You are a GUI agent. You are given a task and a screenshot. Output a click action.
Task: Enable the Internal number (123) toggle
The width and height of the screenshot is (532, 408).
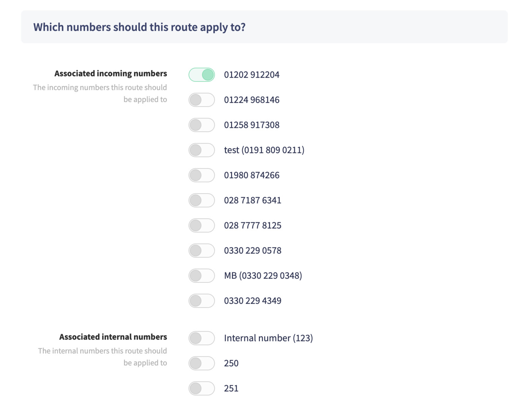[201, 338]
